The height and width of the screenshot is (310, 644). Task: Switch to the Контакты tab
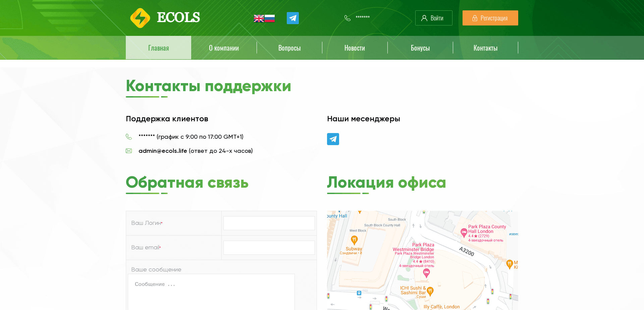(x=485, y=48)
